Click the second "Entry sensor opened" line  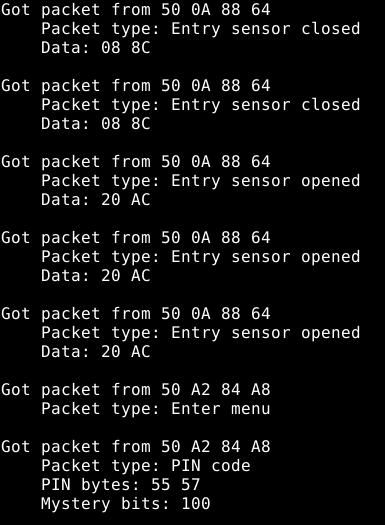coord(201,257)
